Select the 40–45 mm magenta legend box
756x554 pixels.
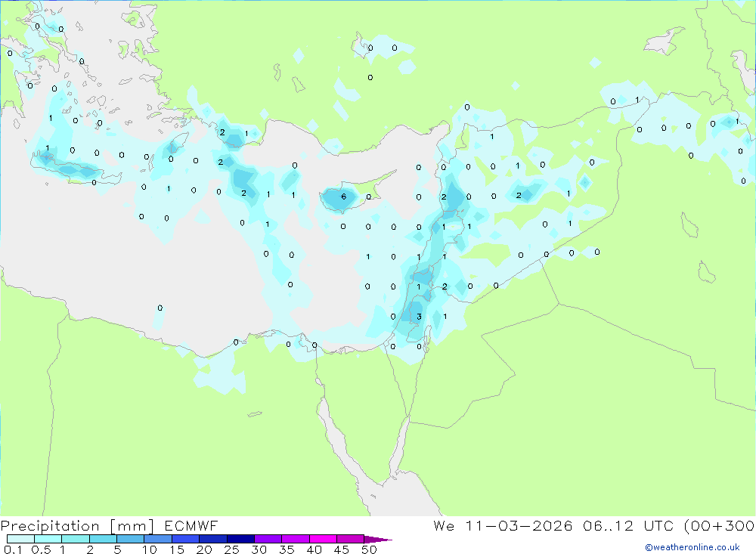[323, 539]
